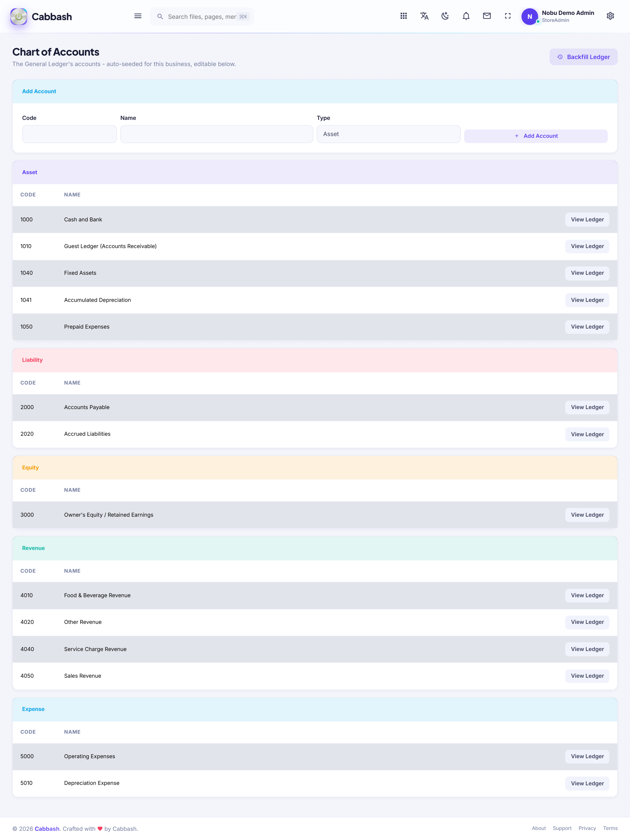Image resolution: width=630 pixels, height=840 pixels.
Task: View Ledger for Operating Expenses
Action: pyautogui.click(x=587, y=756)
